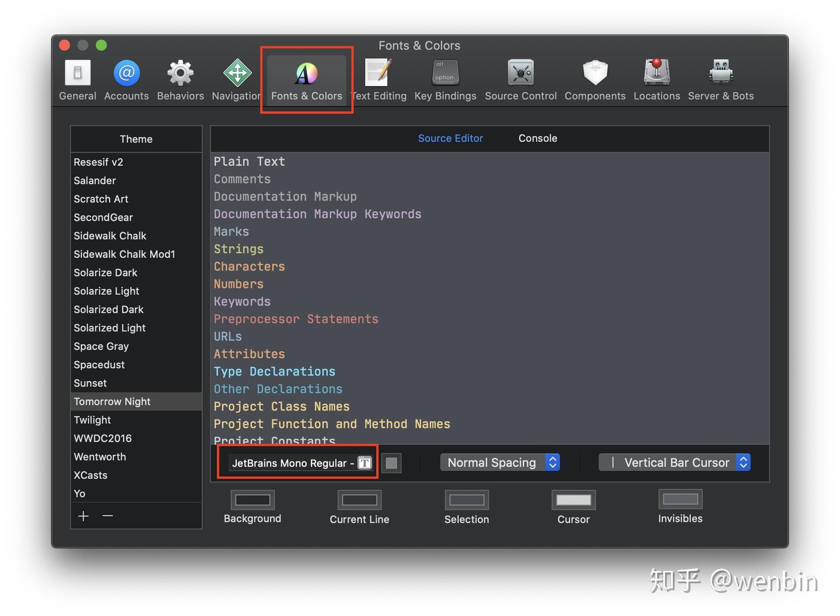
Task: Switch to the Source Editor tab
Action: coord(450,138)
